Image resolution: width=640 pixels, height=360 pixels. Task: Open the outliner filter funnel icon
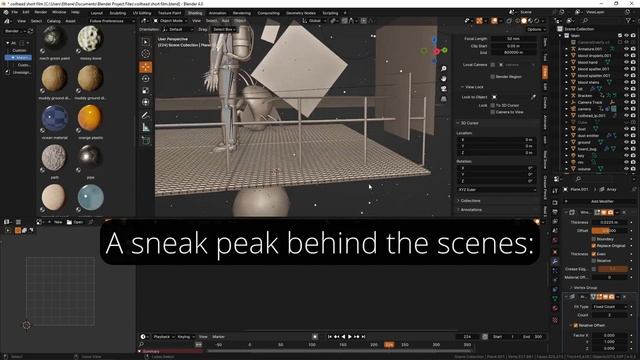[628, 20]
